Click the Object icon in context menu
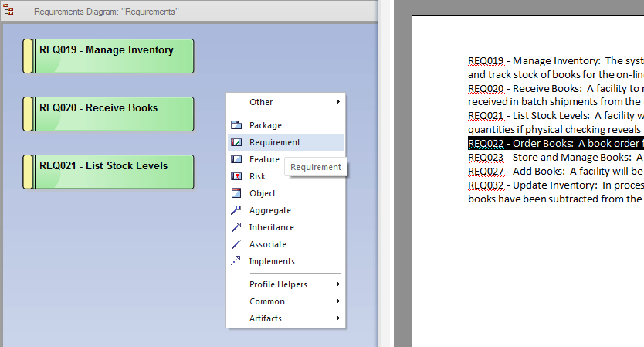 point(237,193)
